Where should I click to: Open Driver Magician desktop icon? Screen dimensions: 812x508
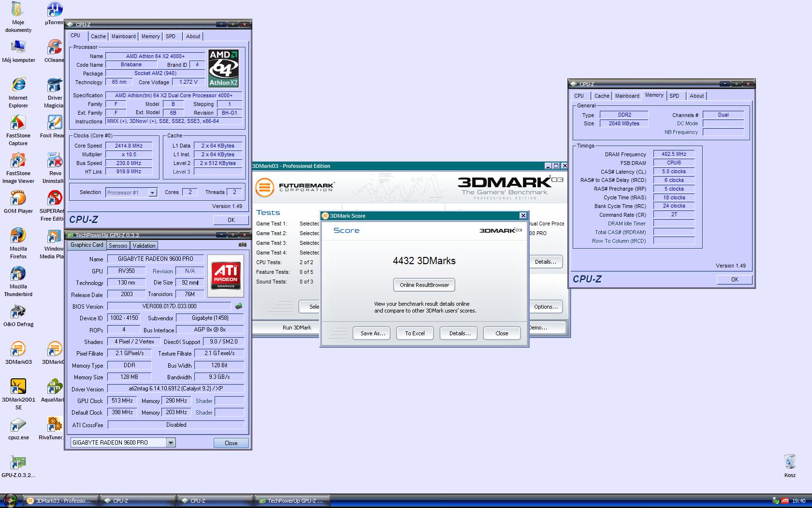click(x=54, y=92)
